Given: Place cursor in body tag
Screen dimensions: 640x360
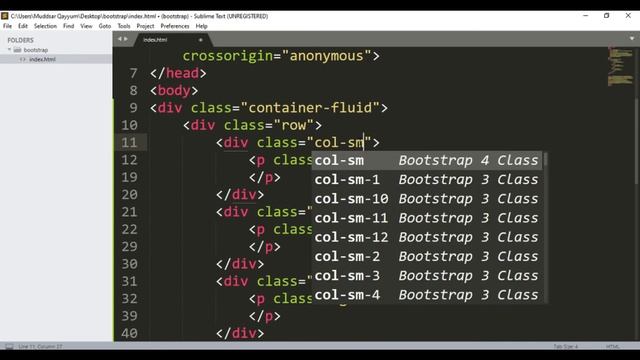Looking at the screenshot, I should [174, 91].
